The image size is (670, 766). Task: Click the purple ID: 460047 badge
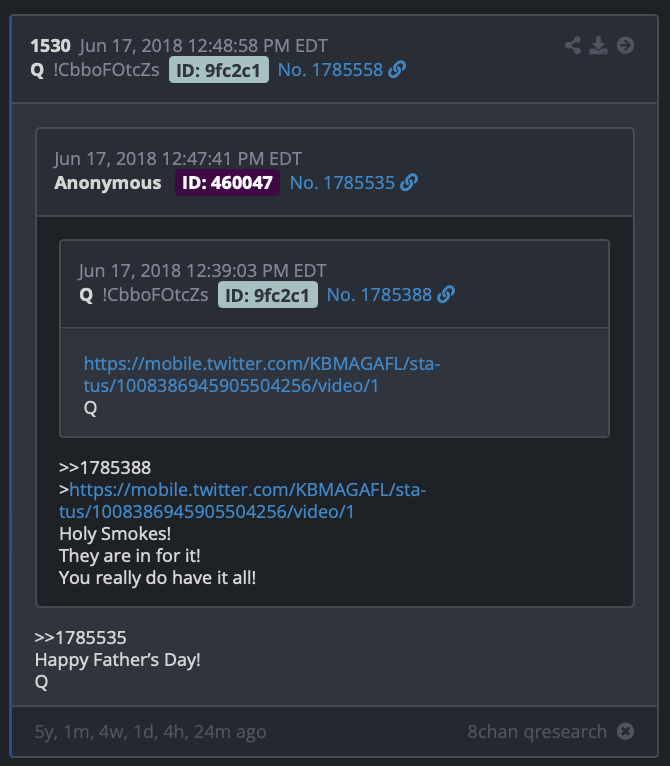point(227,183)
